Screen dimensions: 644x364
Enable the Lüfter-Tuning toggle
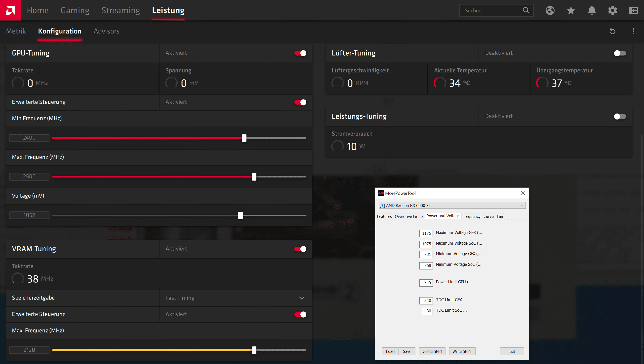pos(620,53)
